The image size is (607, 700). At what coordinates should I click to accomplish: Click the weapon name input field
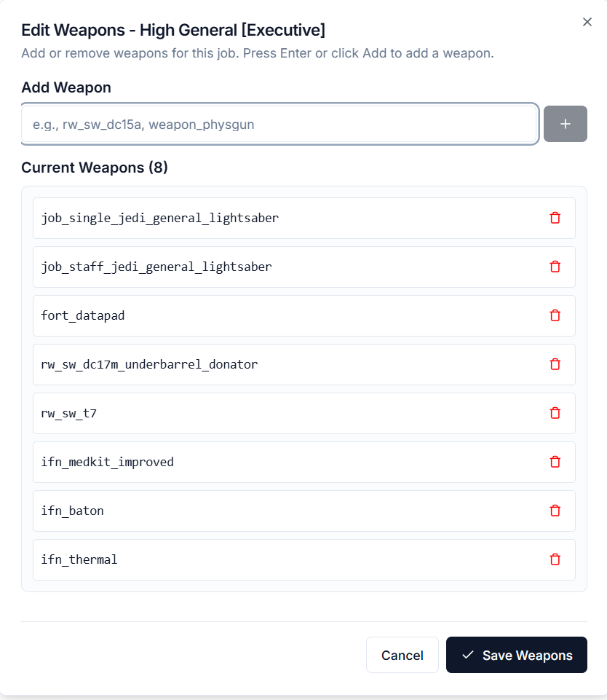[x=279, y=124]
